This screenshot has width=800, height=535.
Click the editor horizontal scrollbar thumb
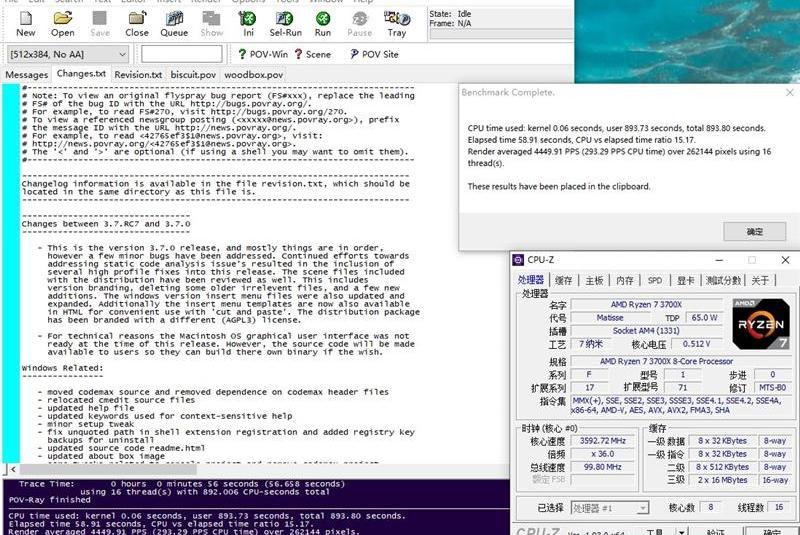pos(108,469)
